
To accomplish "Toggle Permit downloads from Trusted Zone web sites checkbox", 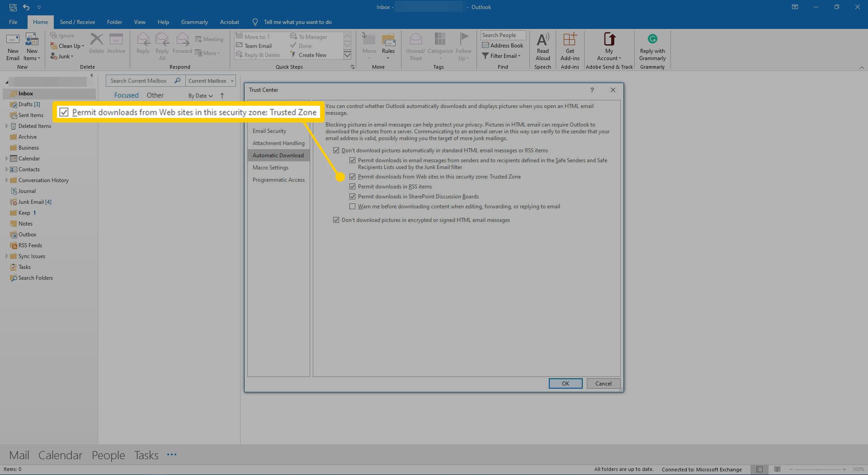I will pyautogui.click(x=352, y=176).
